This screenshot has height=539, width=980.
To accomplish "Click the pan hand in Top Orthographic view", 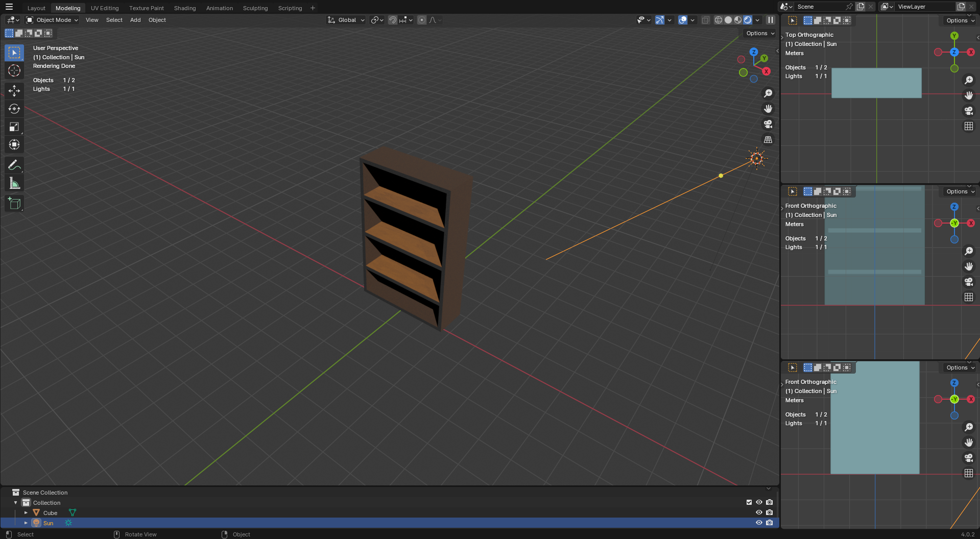I will [968, 95].
